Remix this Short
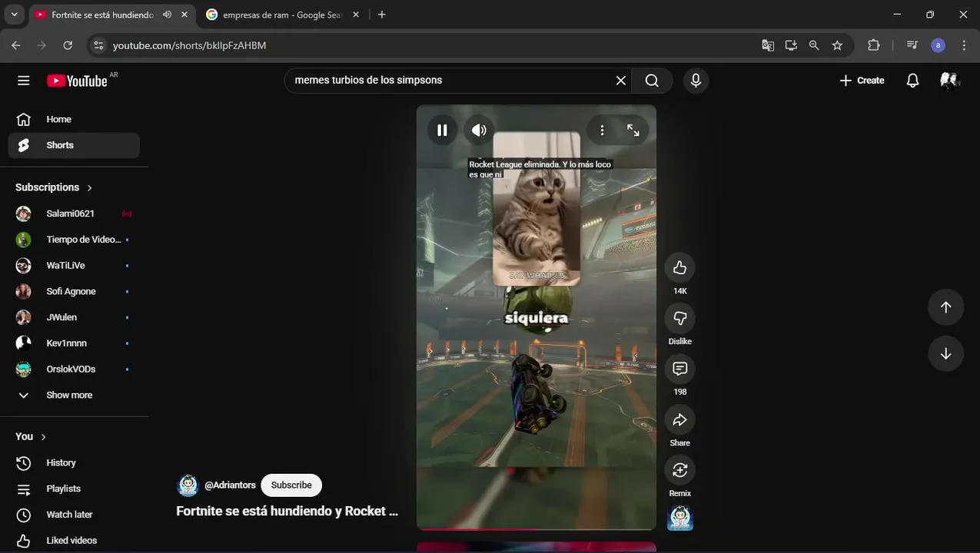This screenshot has height=553, width=980. coord(679,470)
